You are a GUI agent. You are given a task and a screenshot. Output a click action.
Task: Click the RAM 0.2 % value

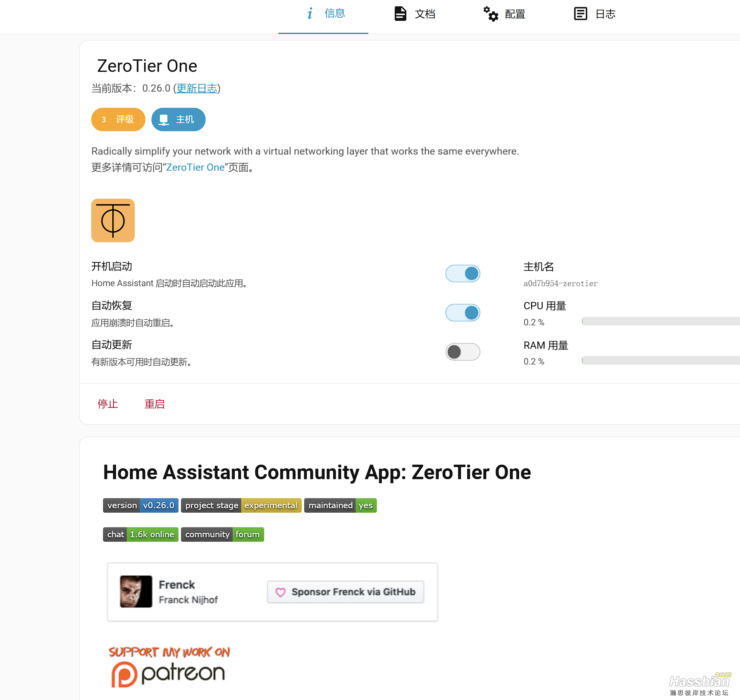click(x=534, y=362)
